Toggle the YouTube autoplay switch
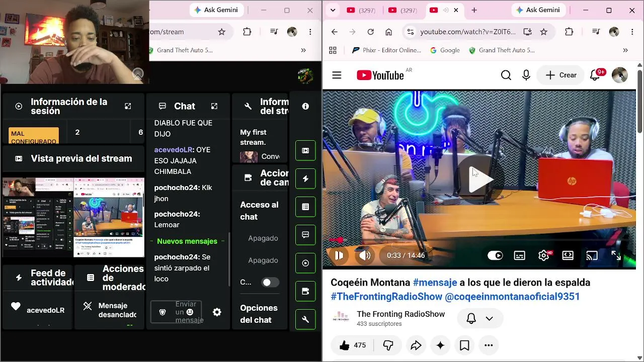This screenshot has width=644, height=362. pos(495,255)
